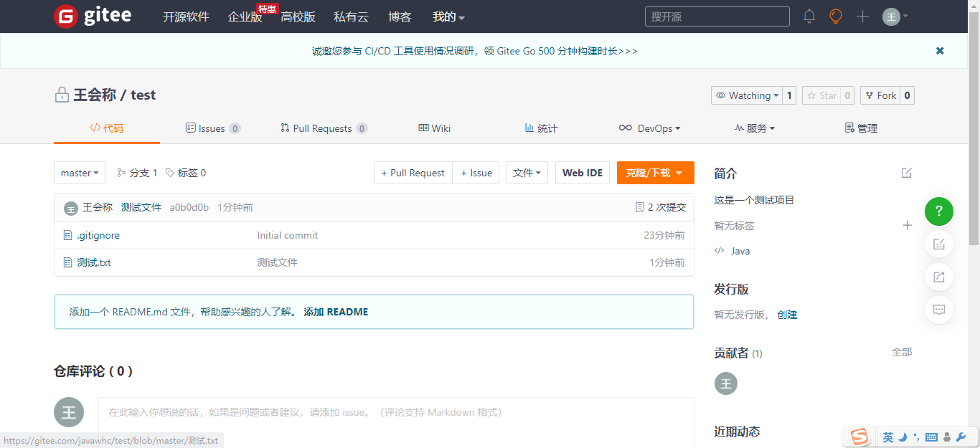
Task: Open commit hash a0b0d0b
Action: click(x=189, y=207)
